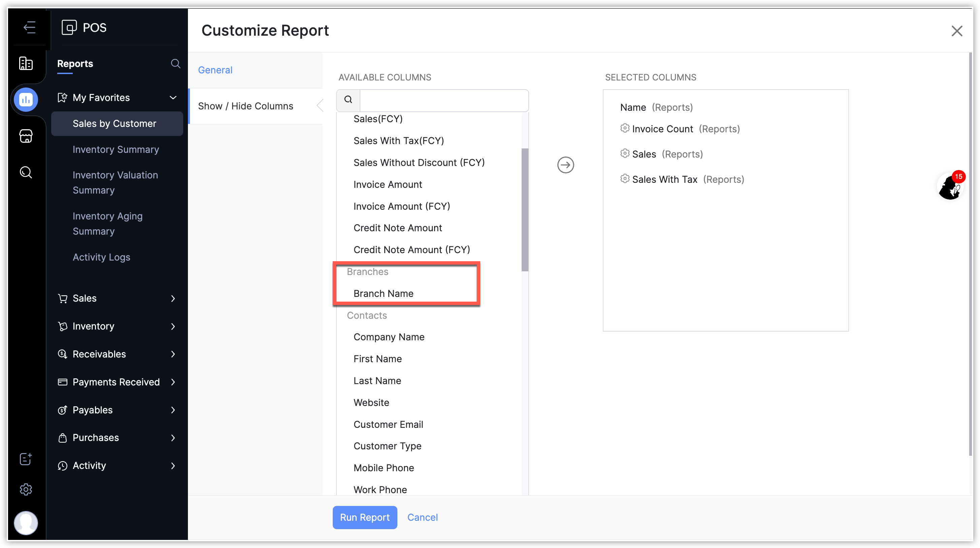
Task: Click the assistant avatar with the 15 badge
Action: [950, 187]
